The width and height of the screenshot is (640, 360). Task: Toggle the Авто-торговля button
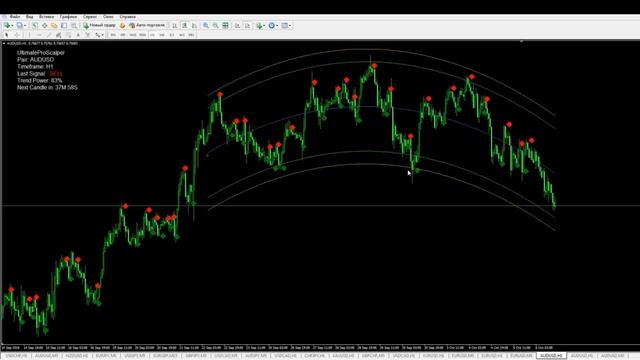click(x=147, y=25)
